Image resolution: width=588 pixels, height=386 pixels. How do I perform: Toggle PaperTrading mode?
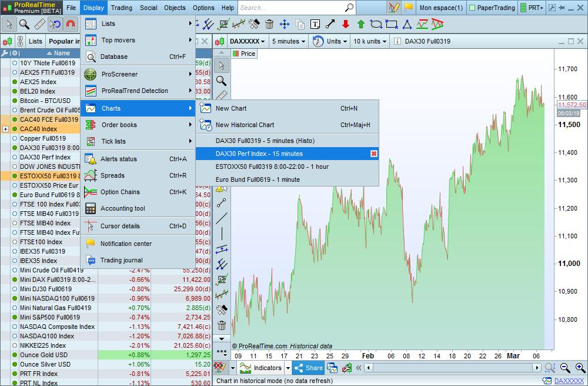492,8
